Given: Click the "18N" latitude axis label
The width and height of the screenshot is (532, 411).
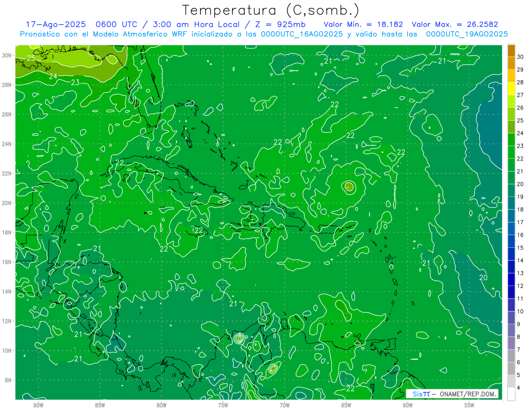Looking at the screenshot, I should point(7,232).
